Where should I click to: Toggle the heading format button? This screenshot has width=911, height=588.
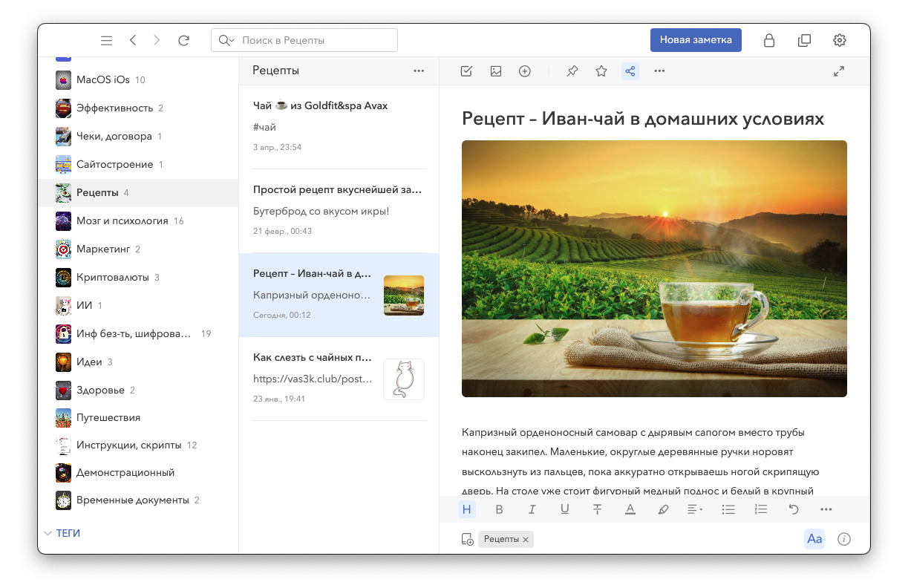click(x=466, y=509)
